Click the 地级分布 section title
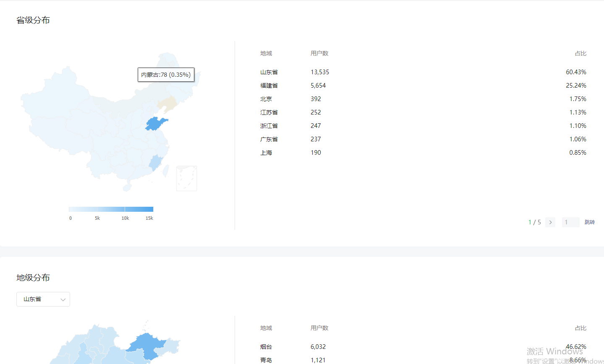Screen dimensions: 604x364 tap(33, 278)
